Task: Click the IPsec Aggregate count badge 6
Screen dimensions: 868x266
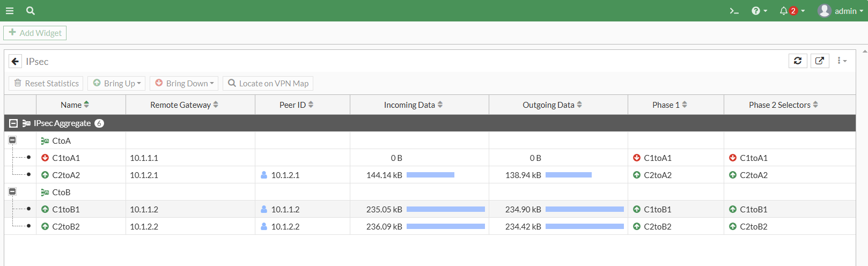Action: pyautogui.click(x=99, y=123)
